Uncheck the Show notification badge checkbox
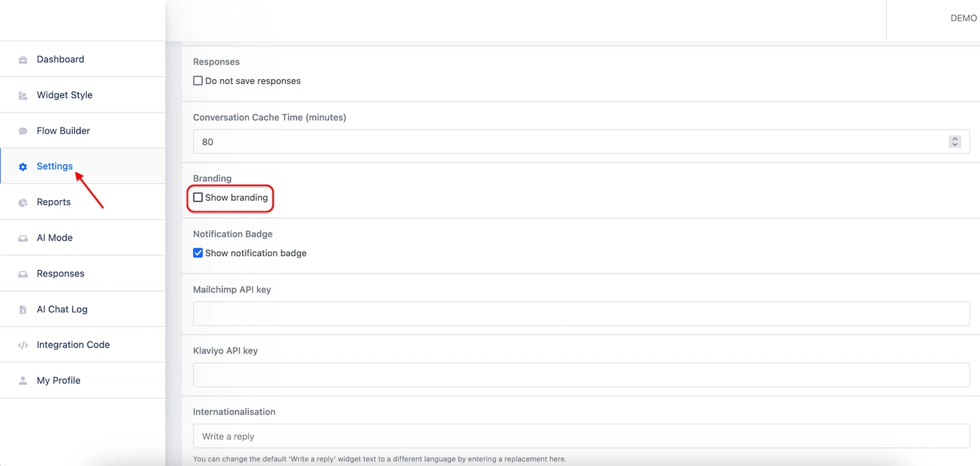The height and width of the screenshot is (466, 980). tap(198, 253)
